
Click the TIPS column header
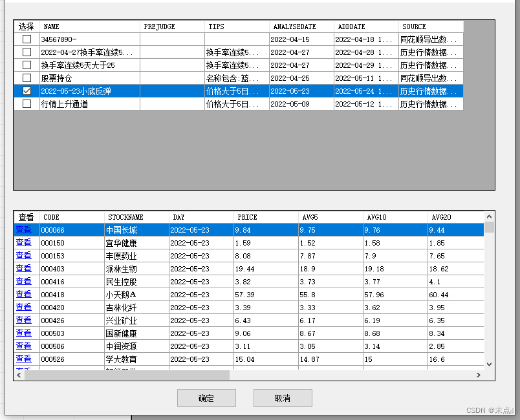(237, 26)
